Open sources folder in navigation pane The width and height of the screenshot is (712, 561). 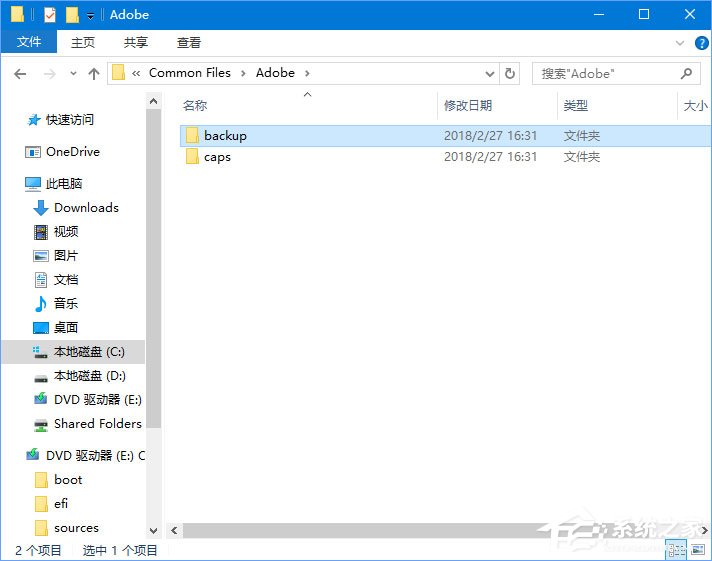pos(76,528)
